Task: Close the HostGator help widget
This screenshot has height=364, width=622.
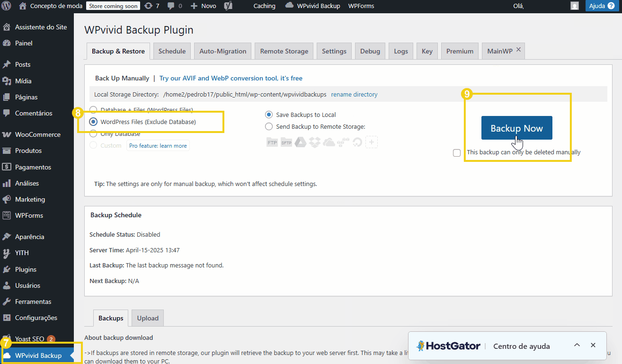Action: (593, 345)
